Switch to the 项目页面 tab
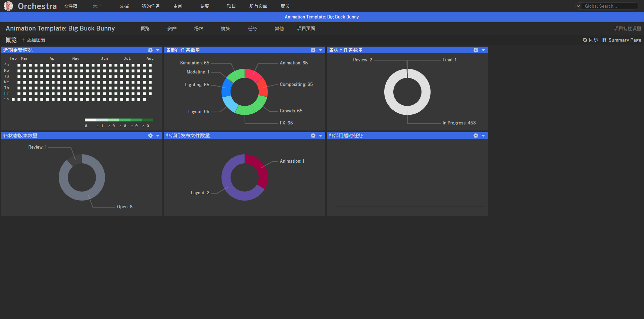This screenshot has width=644, height=319. click(306, 29)
